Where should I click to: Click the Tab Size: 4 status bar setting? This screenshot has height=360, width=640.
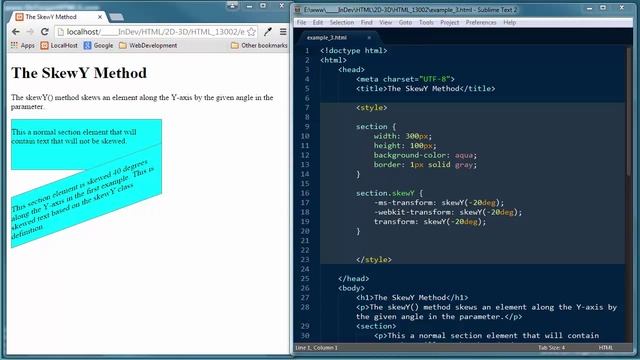coord(551,348)
